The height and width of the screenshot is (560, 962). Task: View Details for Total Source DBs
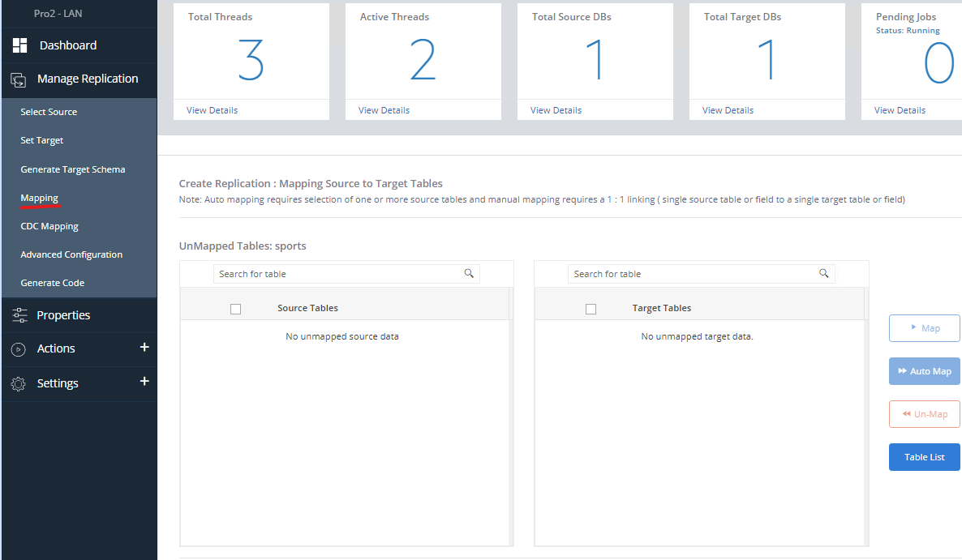tap(556, 110)
